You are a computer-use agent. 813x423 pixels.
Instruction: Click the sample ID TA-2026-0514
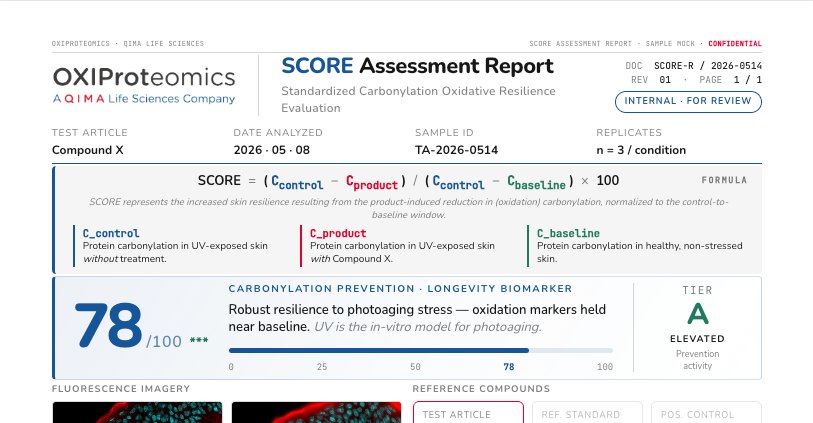[x=456, y=150]
